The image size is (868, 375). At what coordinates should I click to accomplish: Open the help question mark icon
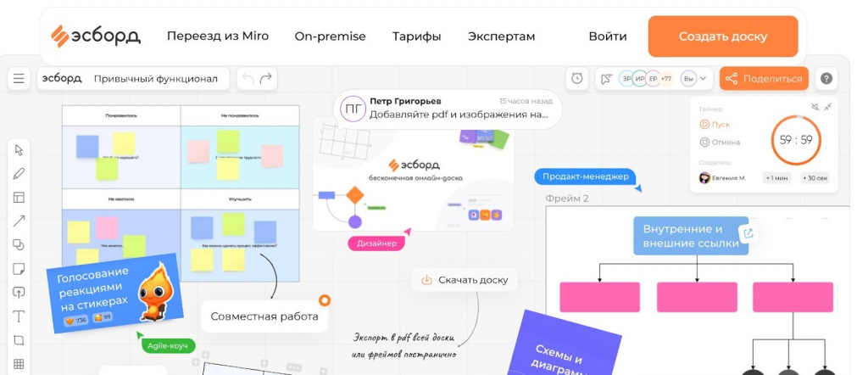coord(826,79)
